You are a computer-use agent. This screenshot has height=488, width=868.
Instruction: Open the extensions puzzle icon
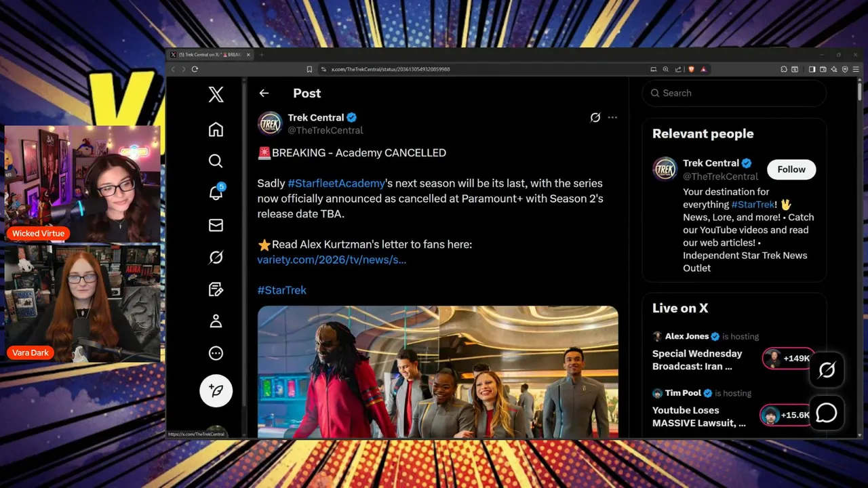(784, 69)
